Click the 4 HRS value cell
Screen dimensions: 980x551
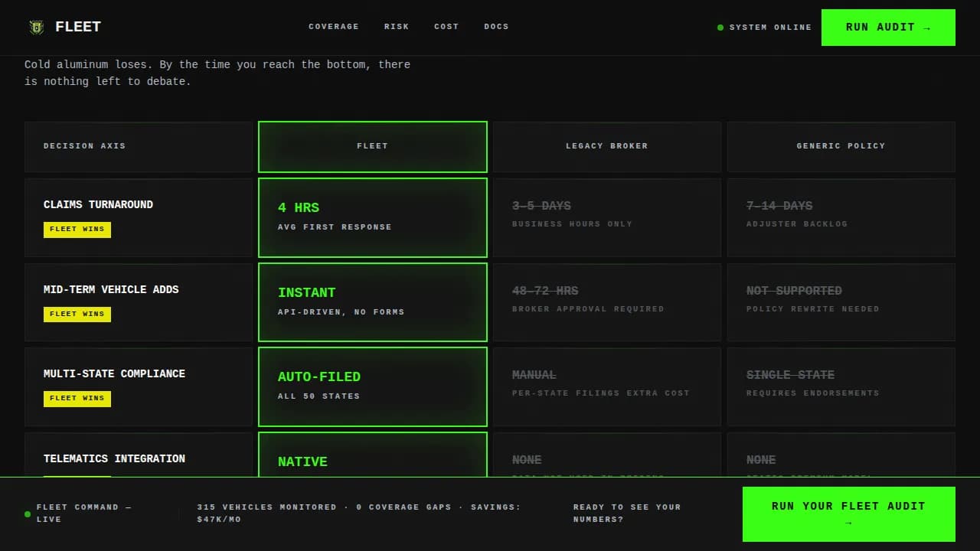click(x=373, y=217)
